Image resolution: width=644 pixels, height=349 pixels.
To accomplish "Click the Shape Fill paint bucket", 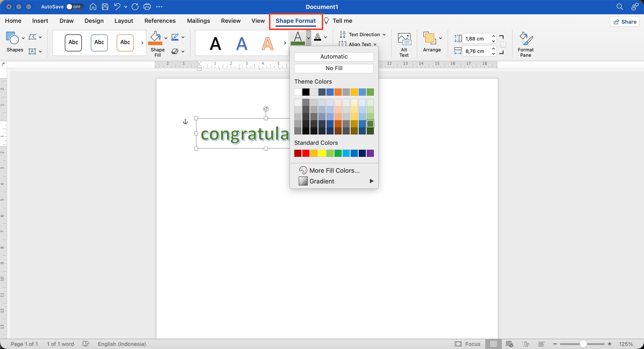I will pyautogui.click(x=155, y=38).
